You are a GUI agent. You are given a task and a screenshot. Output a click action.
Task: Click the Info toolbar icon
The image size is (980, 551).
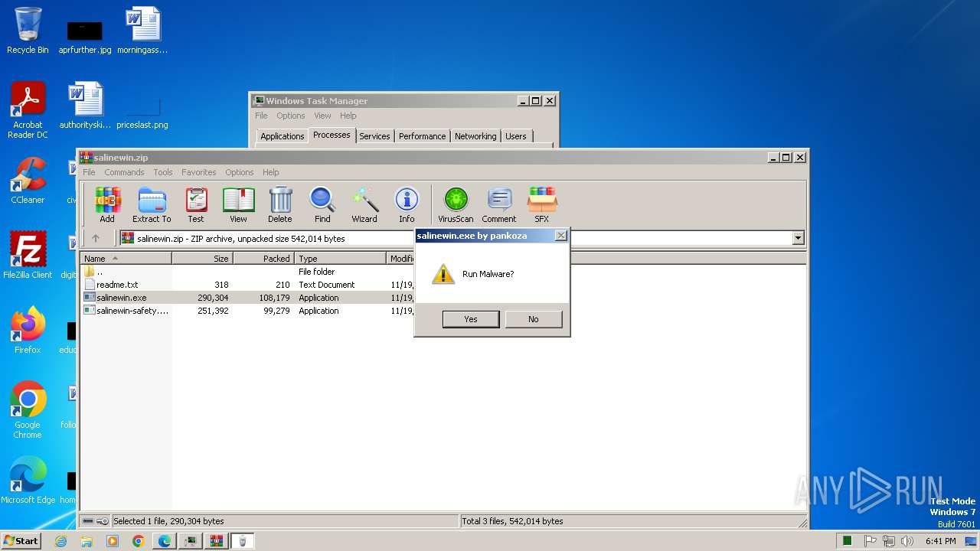click(407, 205)
